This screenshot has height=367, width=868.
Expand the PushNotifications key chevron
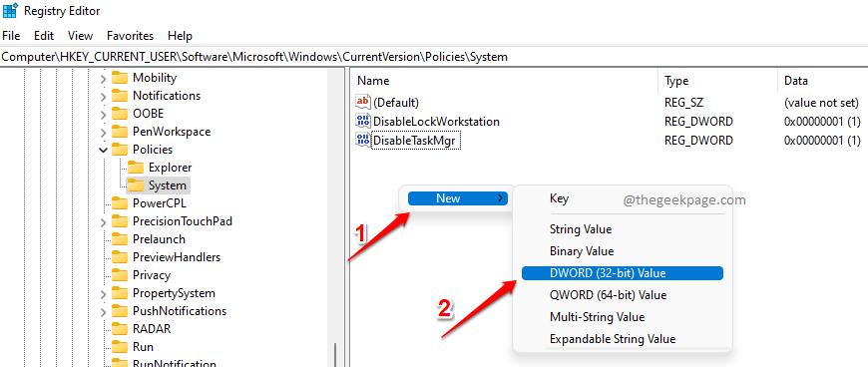coord(103,311)
